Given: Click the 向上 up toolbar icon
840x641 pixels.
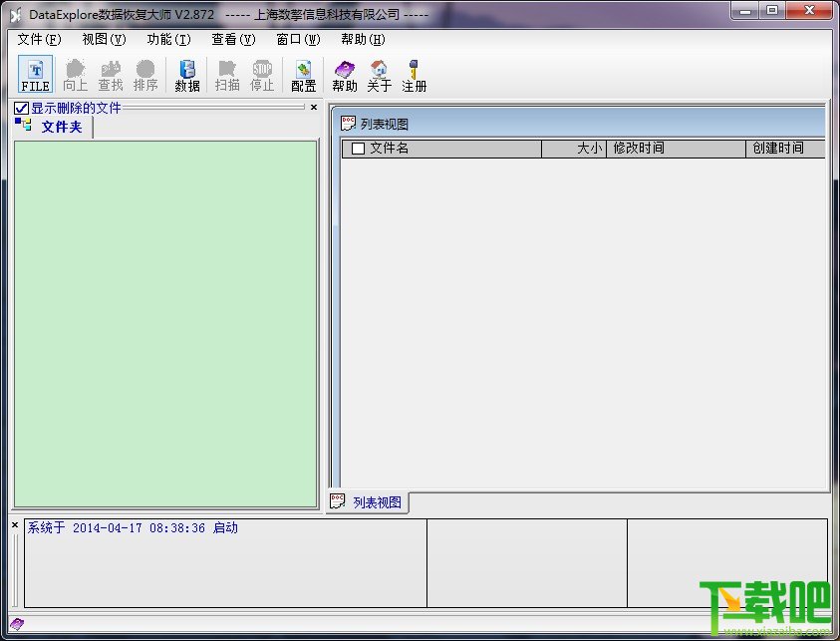Looking at the screenshot, I should coord(75,75).
